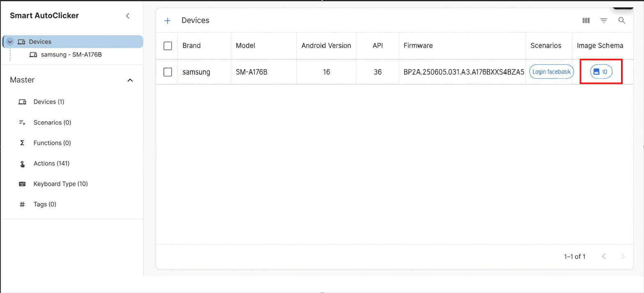
Task: Open Keyboard Type (10) menu item
Action: [x=61, y=184]
